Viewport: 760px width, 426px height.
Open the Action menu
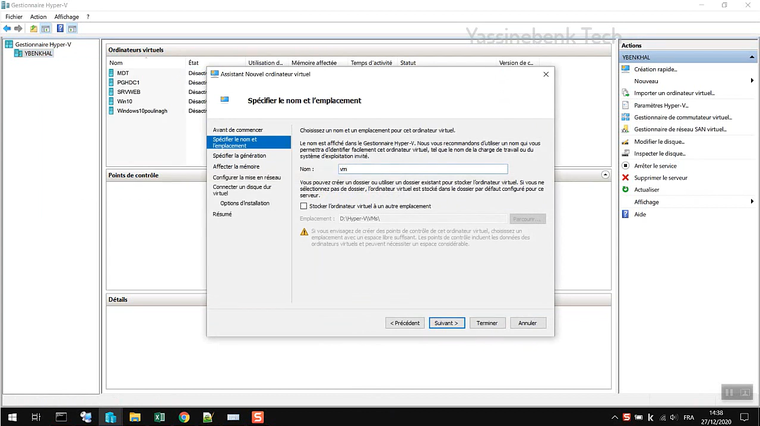tap(38, 16)
